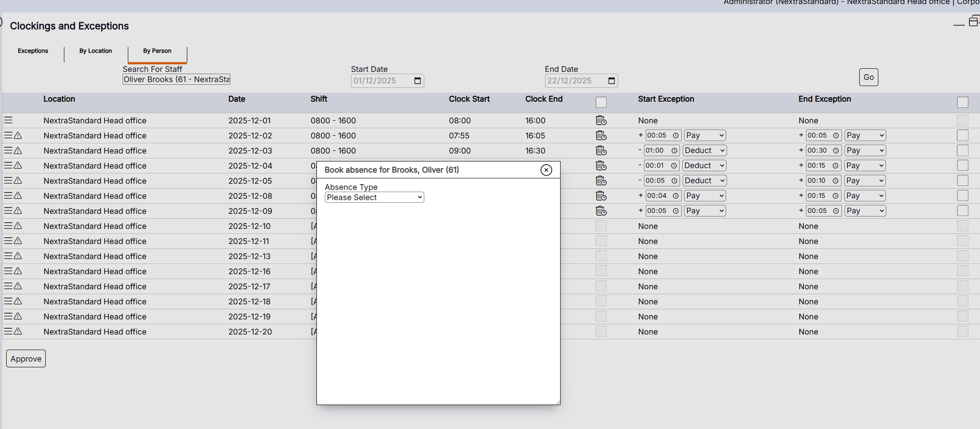
Task: Tick approval checkbox for 2025-12-04 row
Action: (x=963, y=165)
